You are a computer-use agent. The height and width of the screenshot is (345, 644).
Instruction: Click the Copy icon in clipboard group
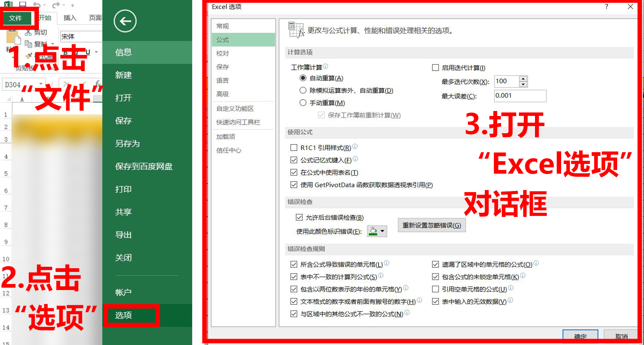point(28,44)
